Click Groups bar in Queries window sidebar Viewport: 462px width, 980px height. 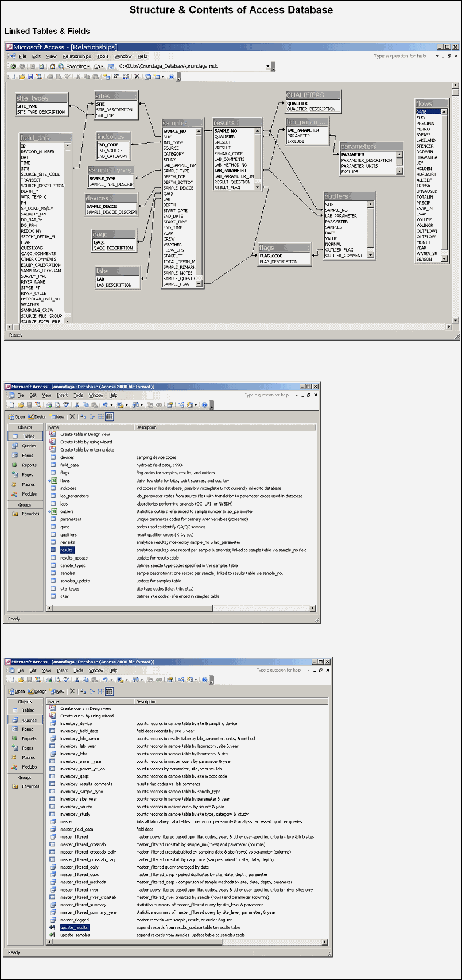[25, 777]
